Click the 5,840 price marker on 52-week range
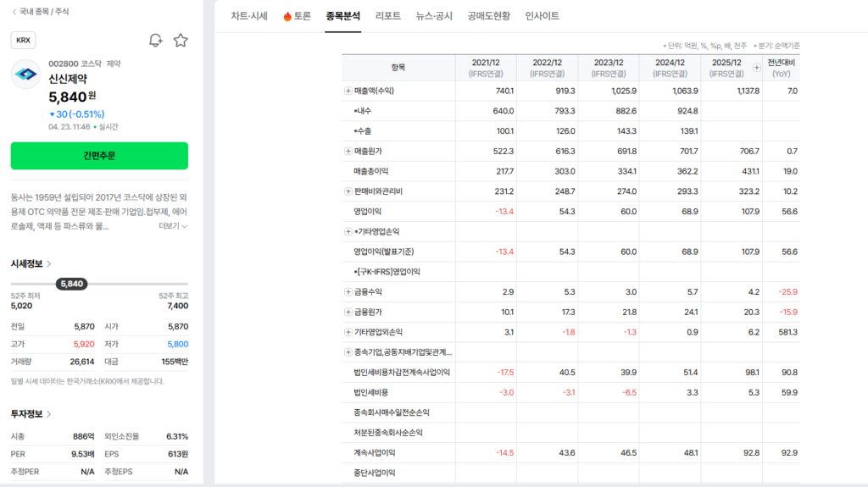 tap(71, 284)
